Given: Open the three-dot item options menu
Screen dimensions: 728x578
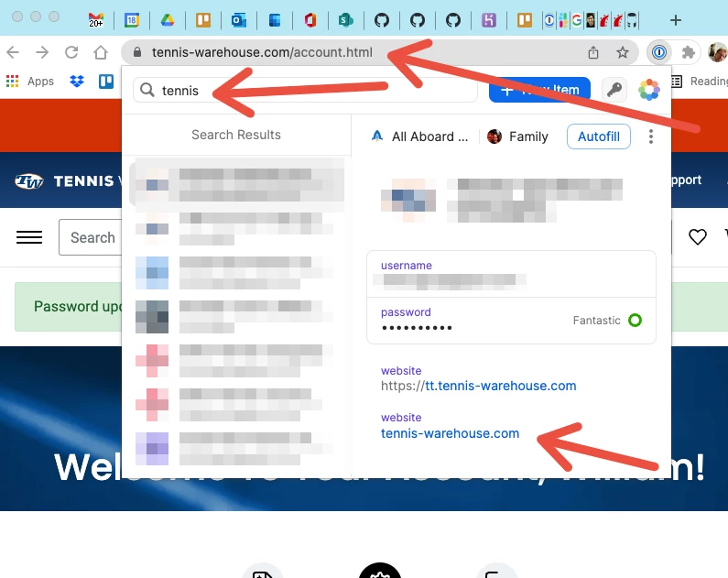Looking at the screenshot, I should click(651, 136).
